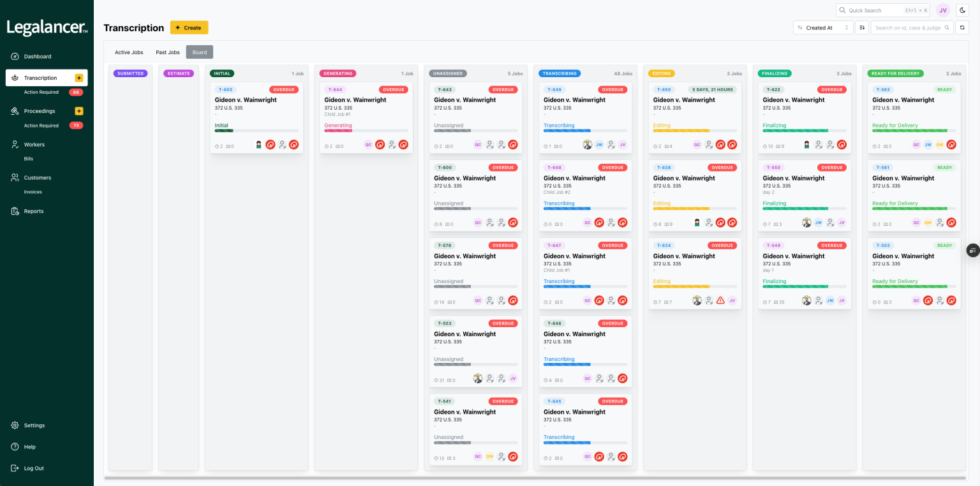The height and width of the screenshot is (486, 980).
Task: Switch to the Past Jobs tab
Action: click(168, 52)
